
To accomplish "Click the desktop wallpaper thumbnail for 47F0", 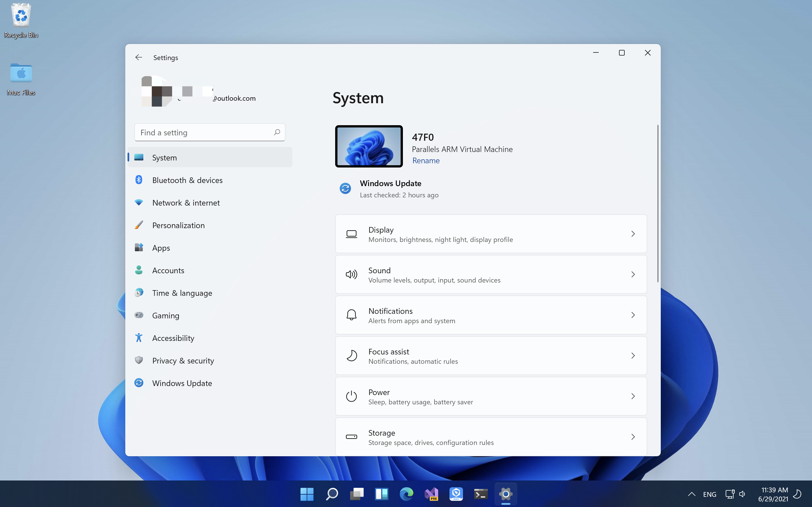I will tap(368, 146).
